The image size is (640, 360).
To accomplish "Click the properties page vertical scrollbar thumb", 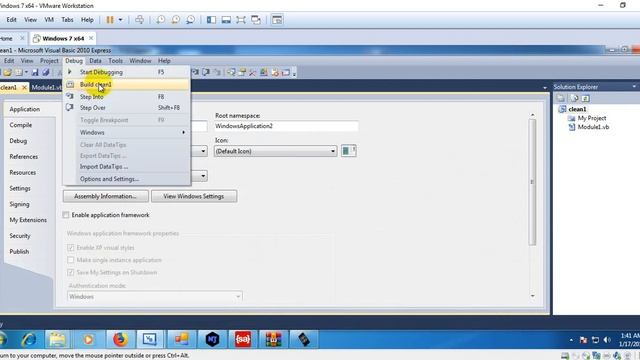I will pyautogui.click(x=532, y=182).
